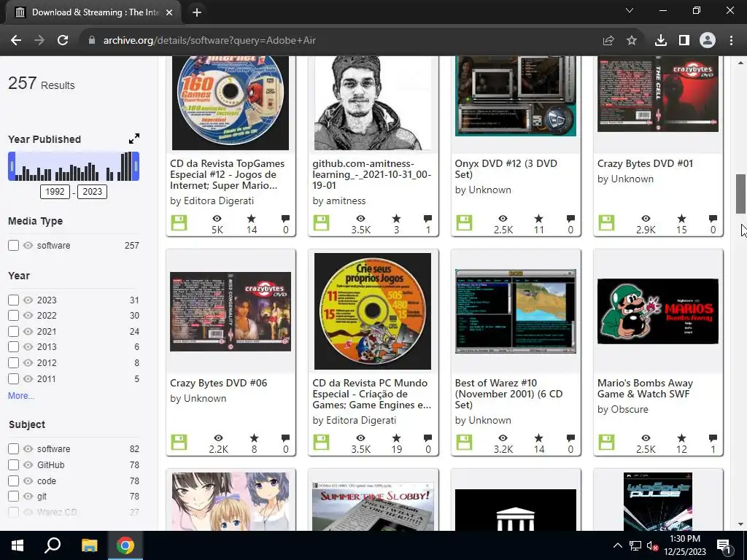Open the Windows Start menu

(18, 545)
